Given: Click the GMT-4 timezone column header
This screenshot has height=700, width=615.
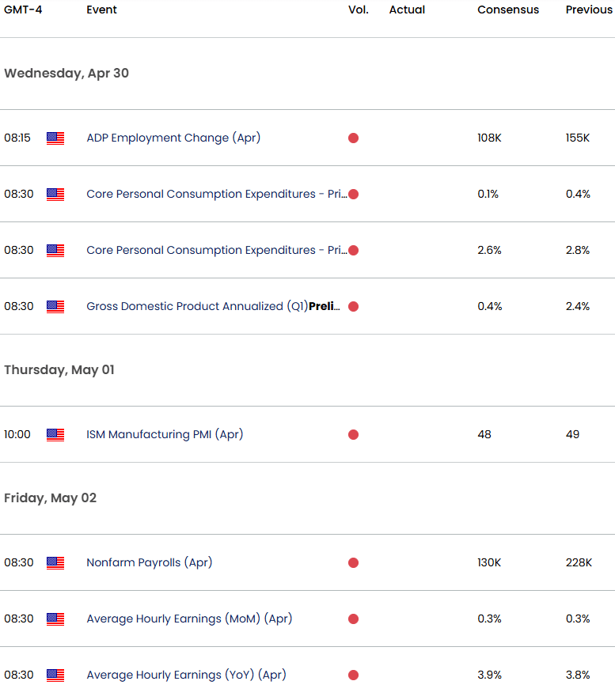Looking at the screenshot, I should (23, 9).
